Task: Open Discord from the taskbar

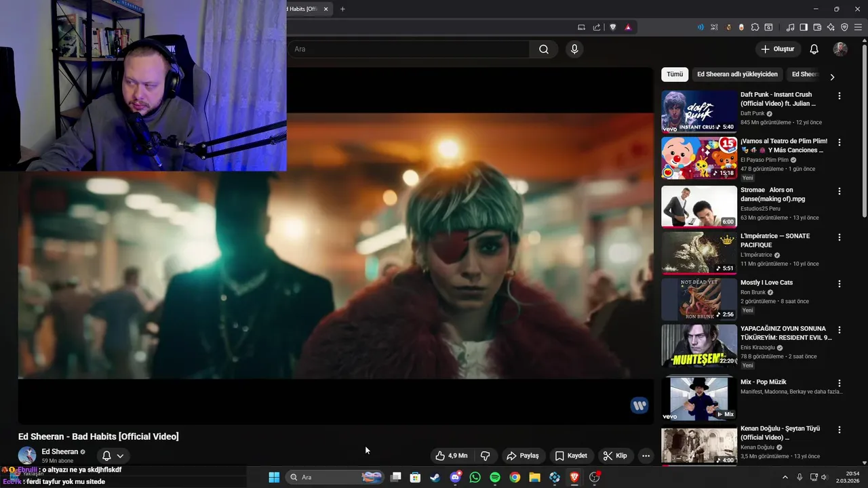Action: coord(456,477)
